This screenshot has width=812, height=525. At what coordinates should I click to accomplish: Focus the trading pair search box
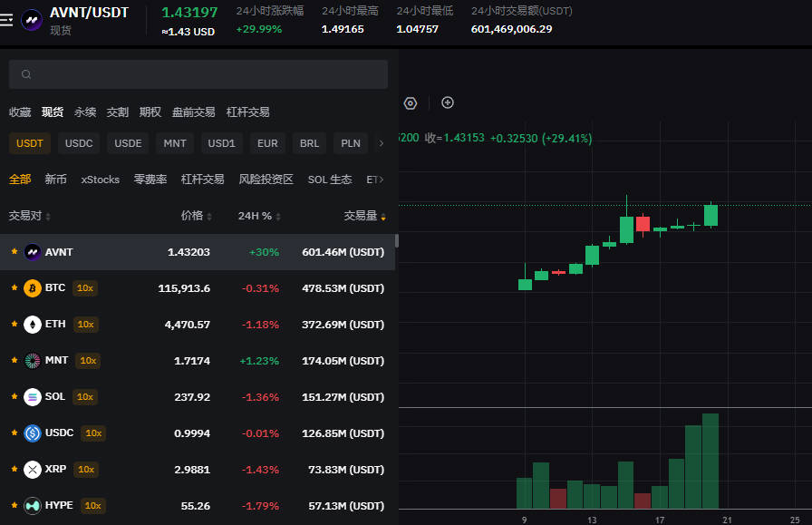(198, 74)
